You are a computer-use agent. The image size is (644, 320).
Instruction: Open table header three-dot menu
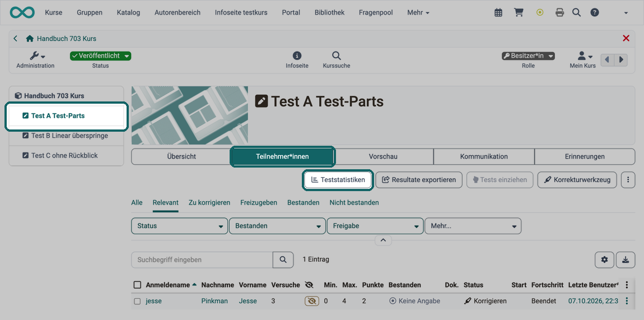pos(627,285)
